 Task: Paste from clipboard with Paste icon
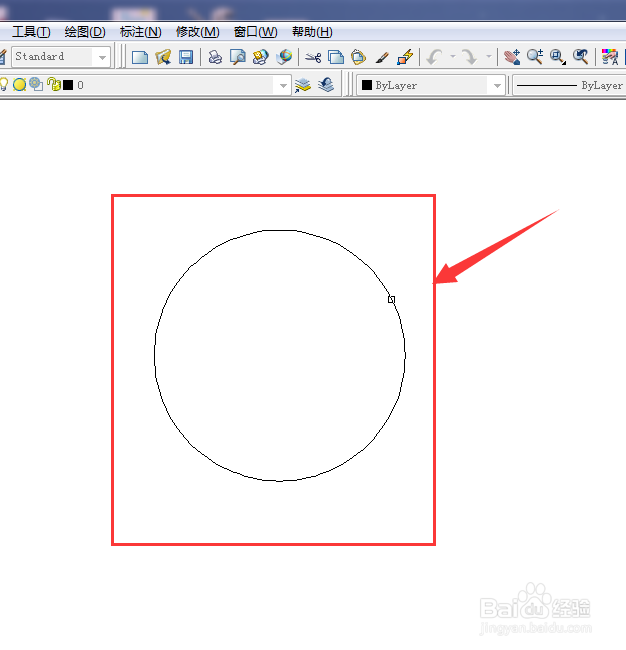tap(358, 57)
